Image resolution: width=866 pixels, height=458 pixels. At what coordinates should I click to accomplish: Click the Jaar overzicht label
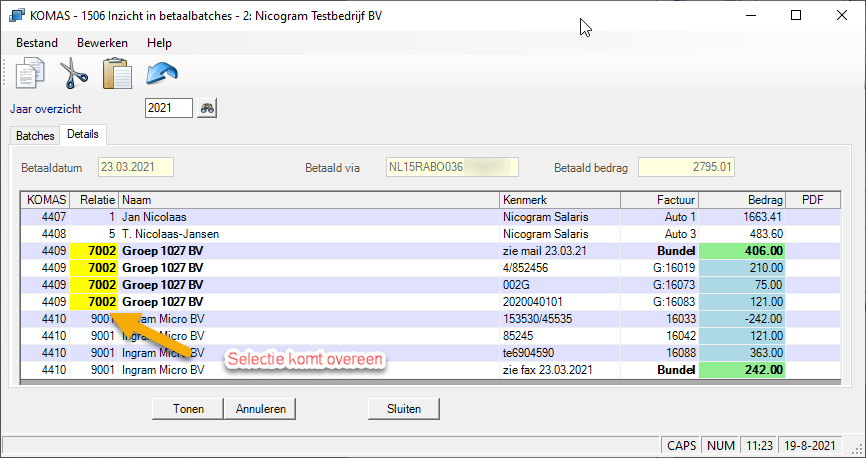[46, 109]
